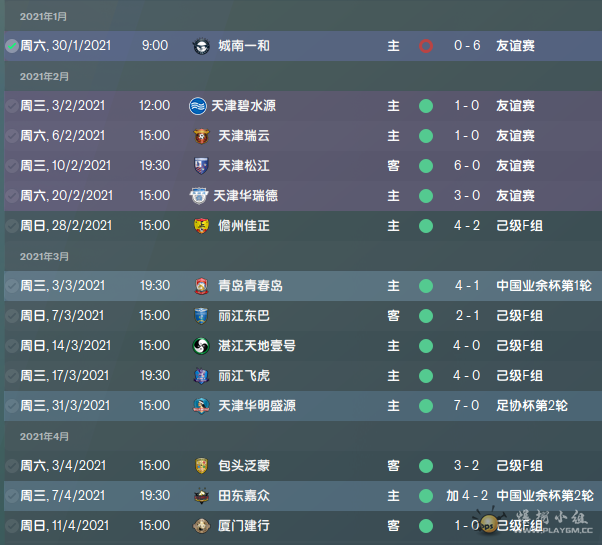Toggle the checkmark for the 3/2/2021 match
The width and height of the screenshot is (602, 545).
click(11, 106)
